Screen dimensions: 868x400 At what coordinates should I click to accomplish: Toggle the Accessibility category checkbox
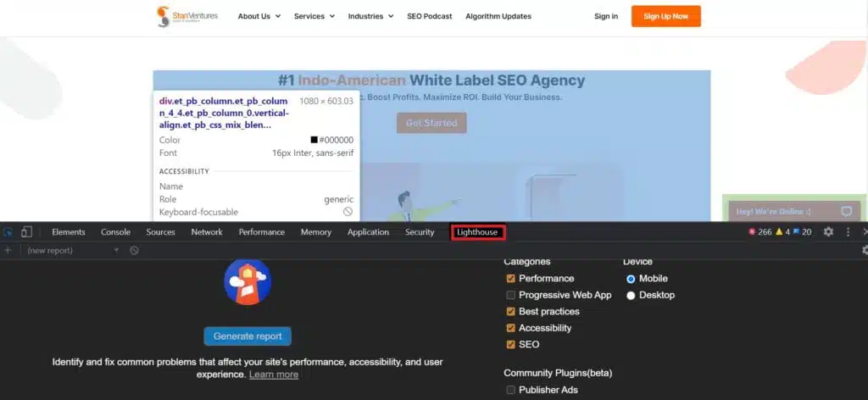[x=510, y=328]
